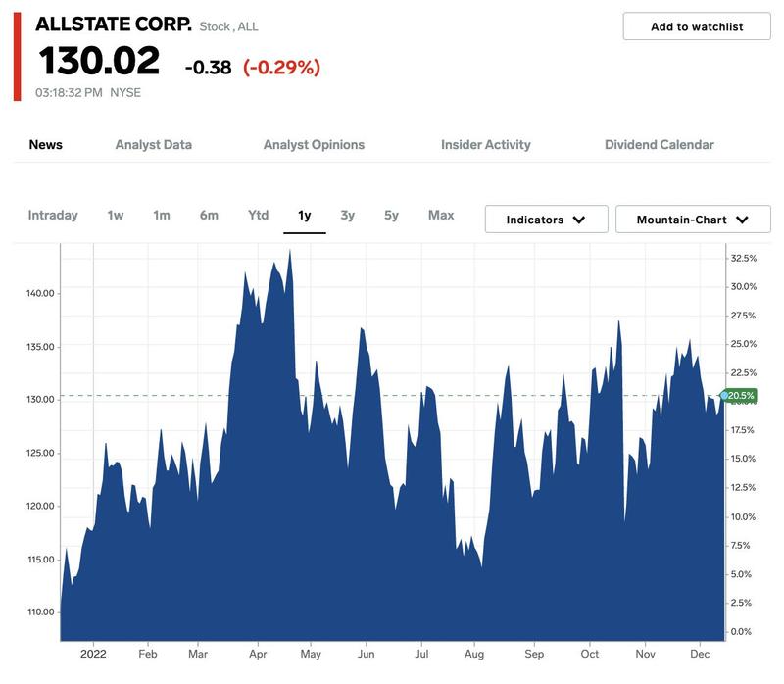The height and width of the screenshot is (684, 784).
Task: Click the 10.0% axis label
Action: (x=743, y=517)
